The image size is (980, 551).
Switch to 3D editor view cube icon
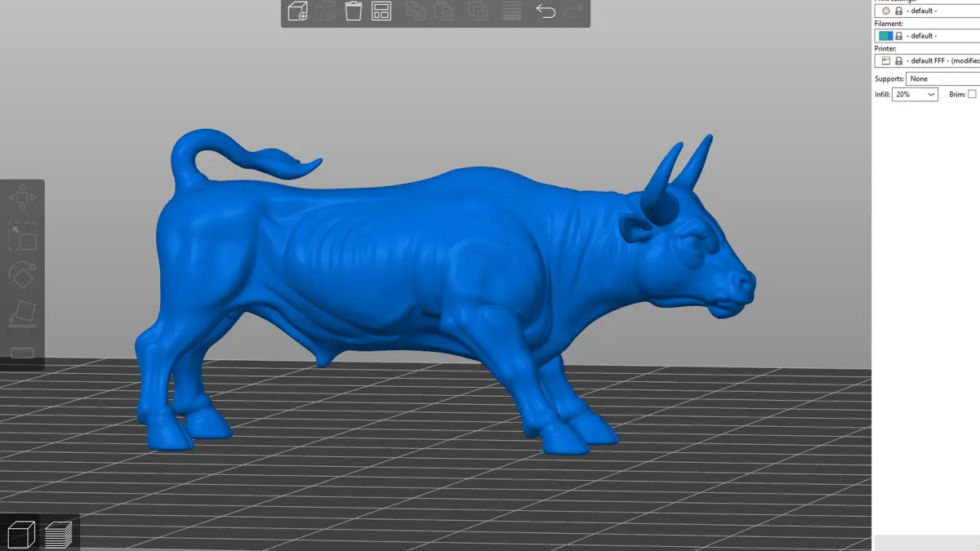coord(21,534)
